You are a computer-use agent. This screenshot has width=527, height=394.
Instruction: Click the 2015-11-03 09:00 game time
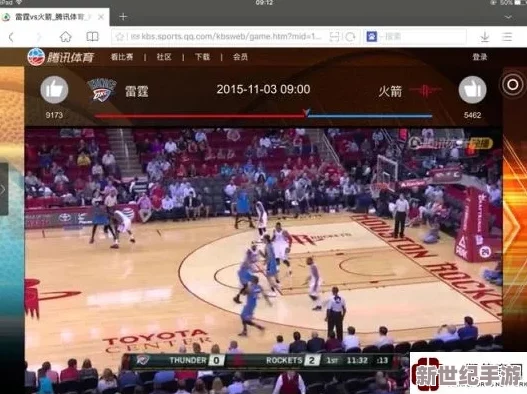pyautogui.click(x=263, y=89)
